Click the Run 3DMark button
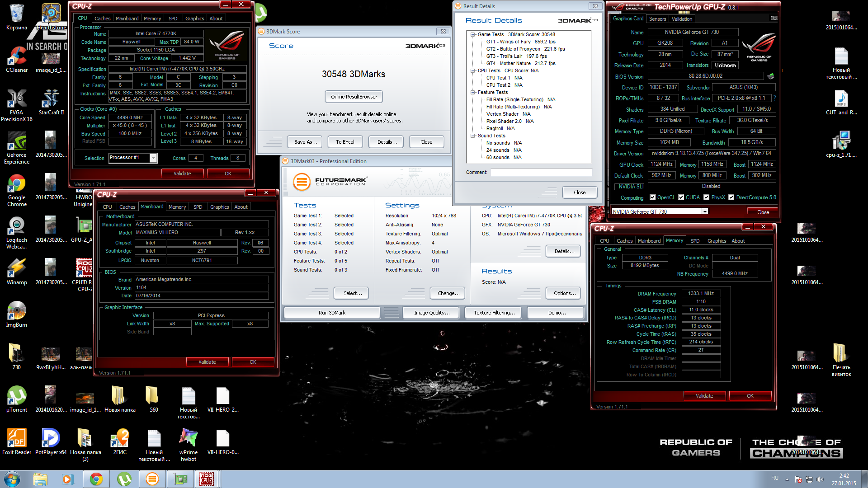 pos(332,313)
